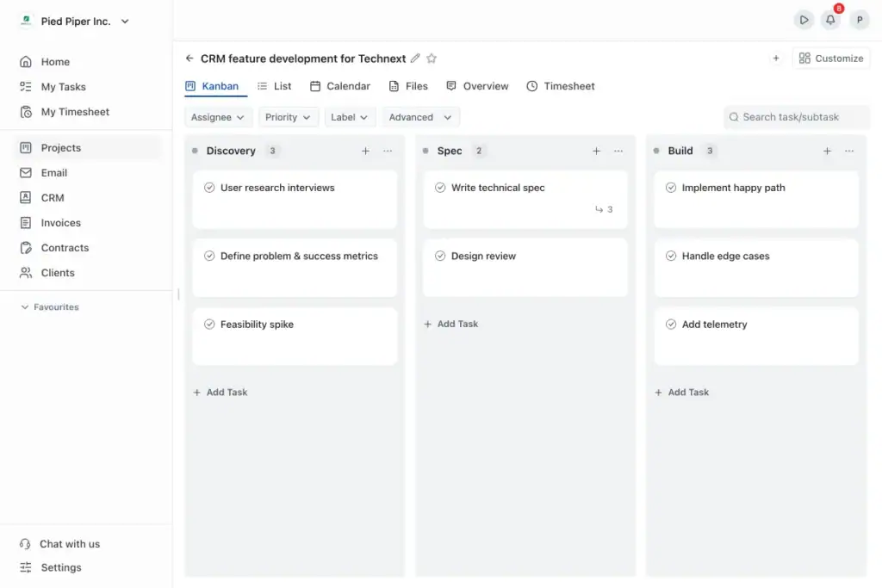Image resolution: width=882 pixels, height=588 pixels.
Task: Click the Spec column title
Action: coord(450,151)
